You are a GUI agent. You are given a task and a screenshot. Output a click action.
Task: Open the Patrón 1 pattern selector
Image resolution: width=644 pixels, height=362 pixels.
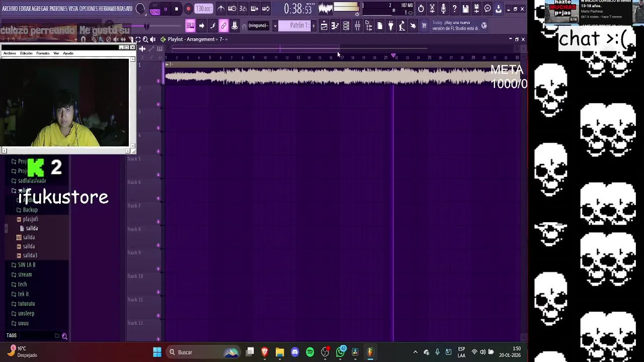294,26
